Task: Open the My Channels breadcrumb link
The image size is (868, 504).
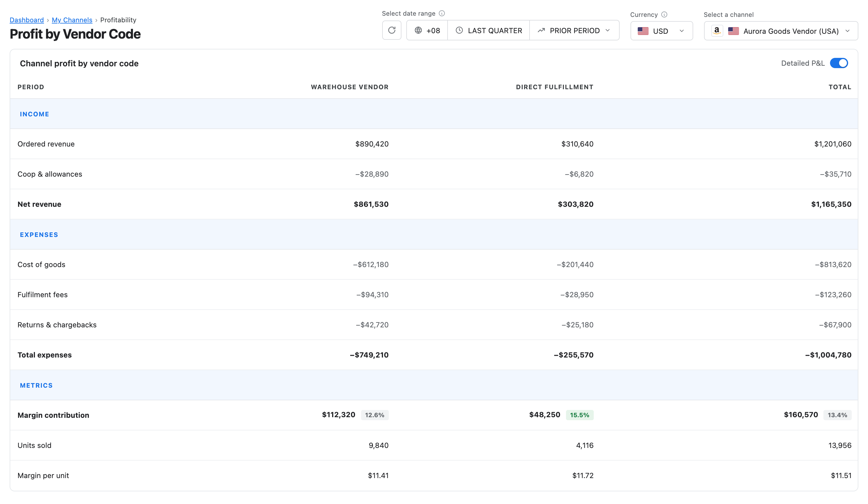Action: (72, 20)
